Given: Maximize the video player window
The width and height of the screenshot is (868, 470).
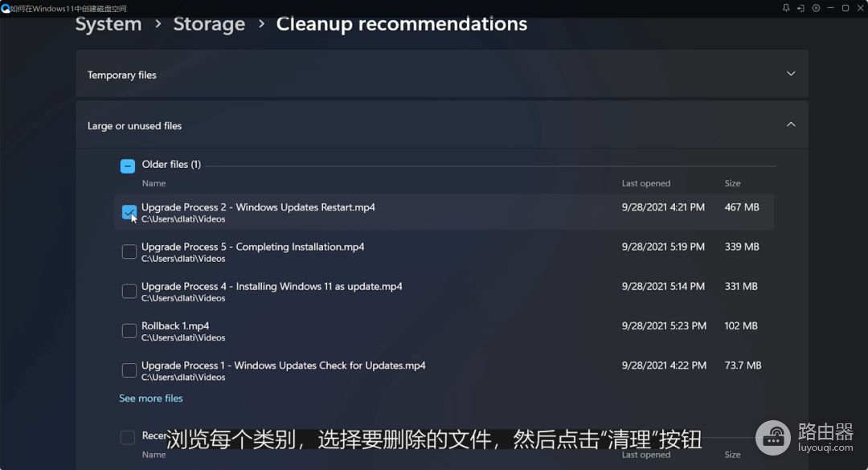Looking at the screenshot, I should coord(845,8).
